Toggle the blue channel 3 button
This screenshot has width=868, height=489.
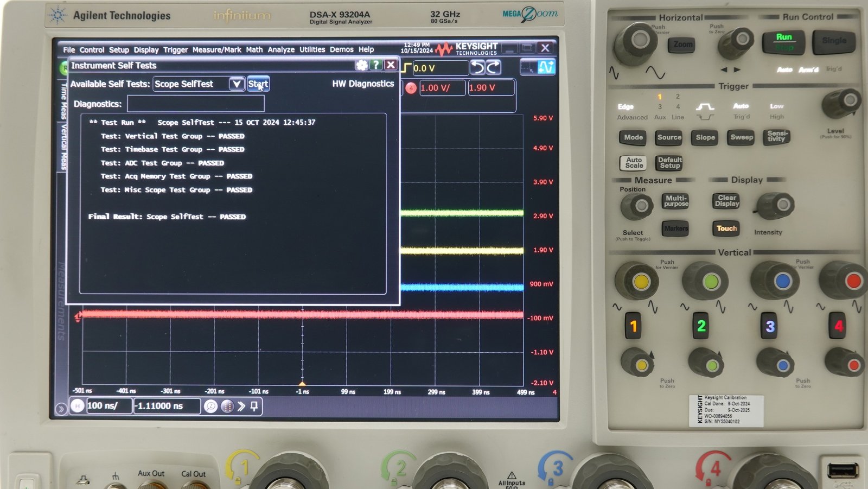click(769, 326)
